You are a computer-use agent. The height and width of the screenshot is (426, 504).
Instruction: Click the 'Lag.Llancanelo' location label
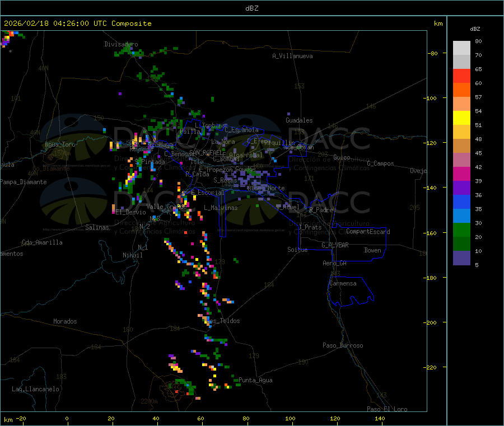pos(36,390)
